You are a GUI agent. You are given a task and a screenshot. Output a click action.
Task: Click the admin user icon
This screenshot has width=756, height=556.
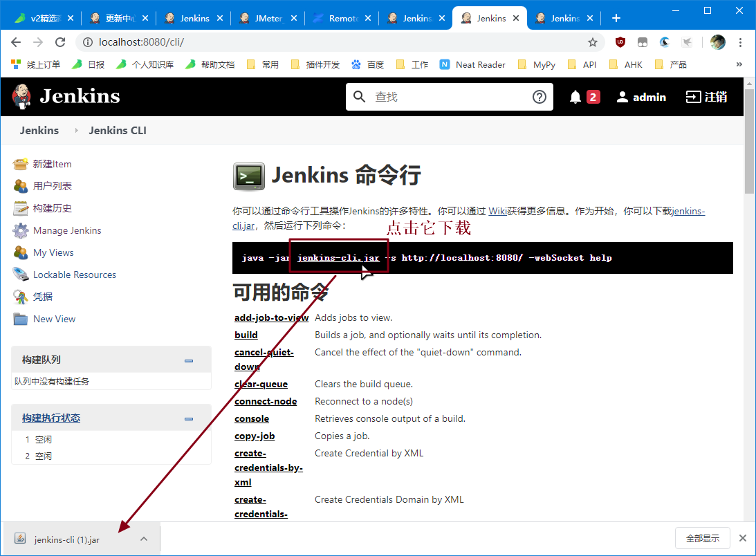pos(622,97)
